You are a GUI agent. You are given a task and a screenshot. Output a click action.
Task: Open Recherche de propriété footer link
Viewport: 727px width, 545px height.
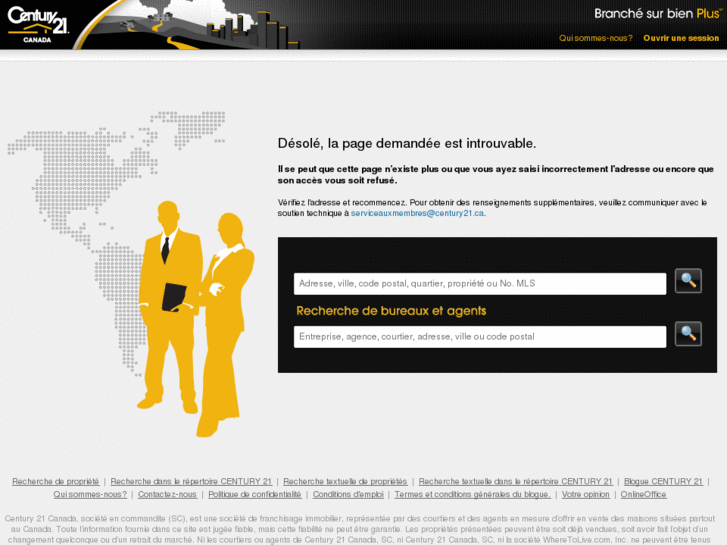(x=56, y=481)
